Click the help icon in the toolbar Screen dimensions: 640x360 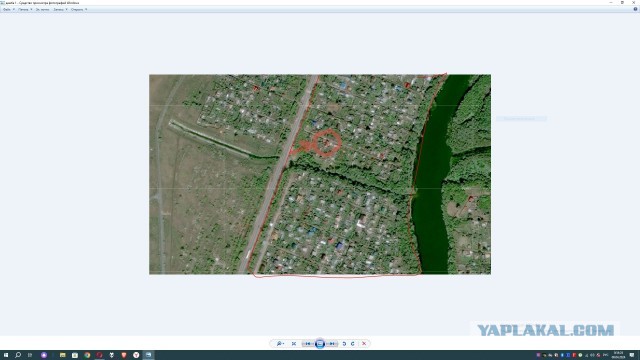(636, 9)
